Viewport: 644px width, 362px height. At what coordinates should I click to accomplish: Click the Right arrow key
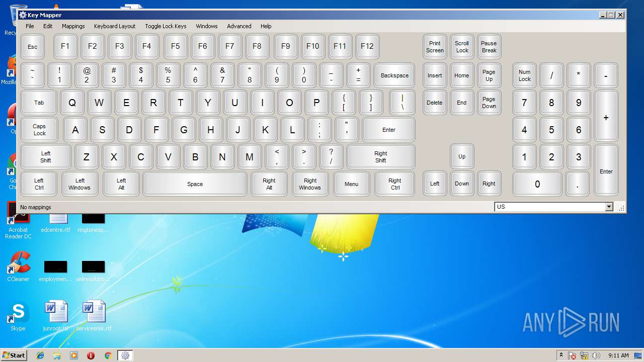489,184
